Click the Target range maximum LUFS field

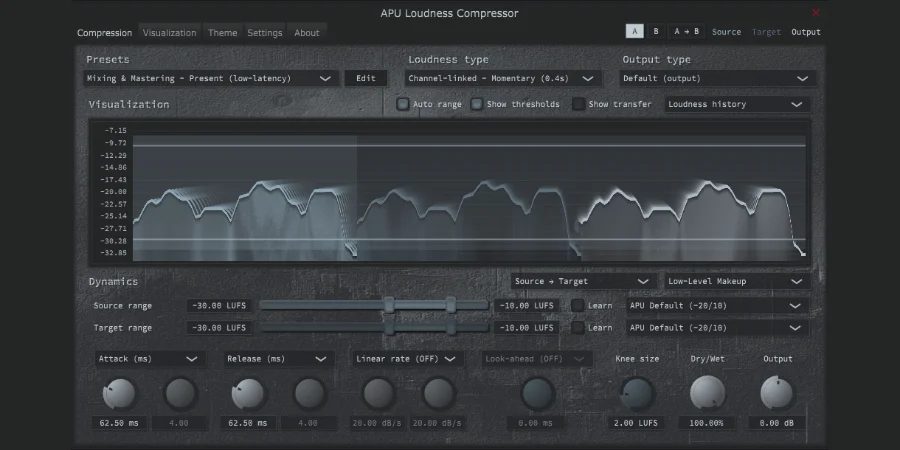[526, 328]
